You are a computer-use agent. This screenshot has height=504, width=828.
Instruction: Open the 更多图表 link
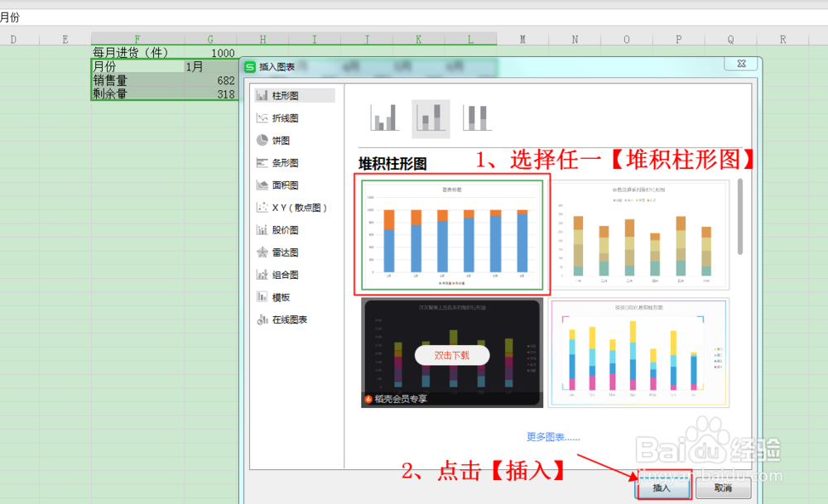coord(553,437)
